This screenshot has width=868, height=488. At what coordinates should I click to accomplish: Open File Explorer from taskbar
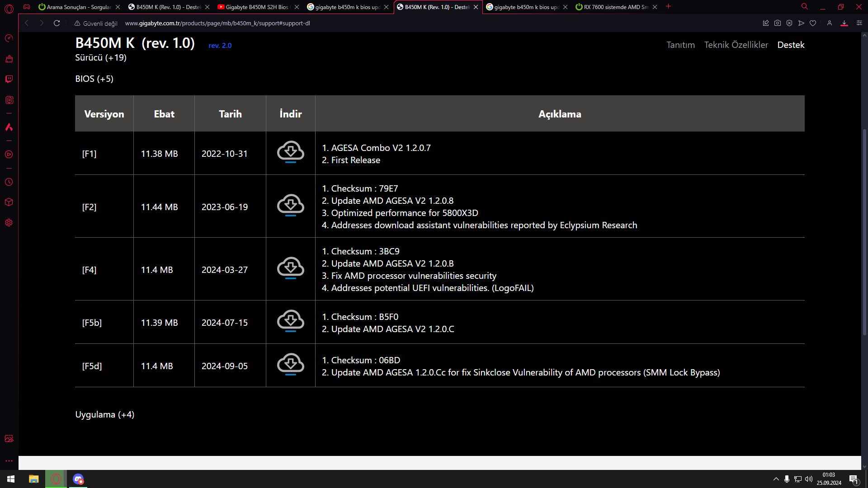(33, 479)
